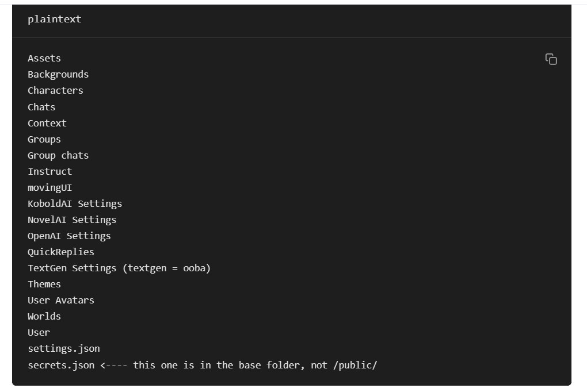
Task: Click the Characters entry
Action: (55, 90)
